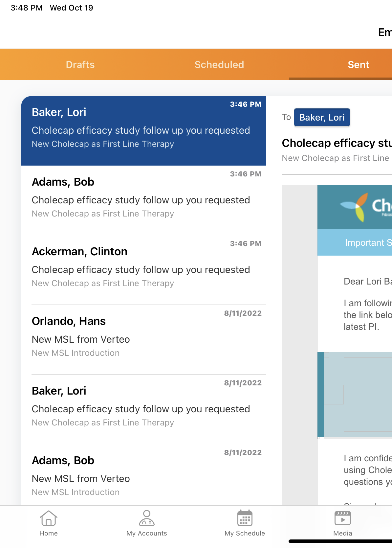
Task: Click Dear Lori greeting in email body
Action: (367, 282)
